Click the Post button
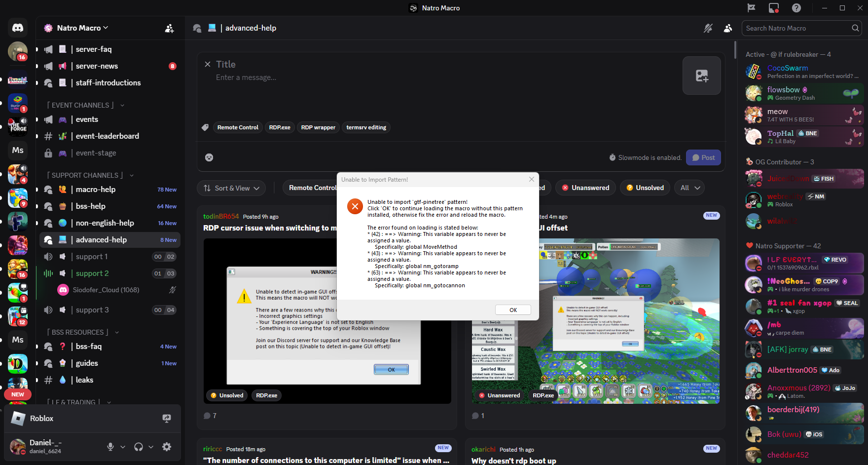This screenshot has height=465, width=868. point(703,157)
